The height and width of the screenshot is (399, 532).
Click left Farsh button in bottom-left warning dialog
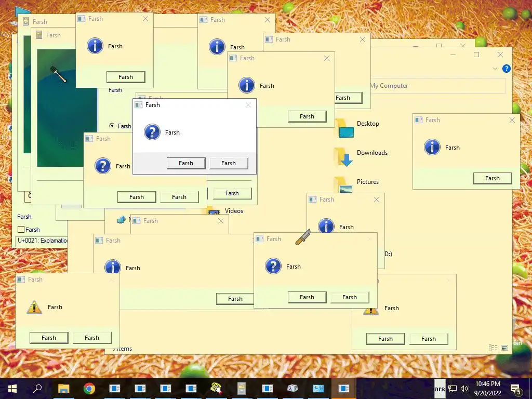coord(49,338)
